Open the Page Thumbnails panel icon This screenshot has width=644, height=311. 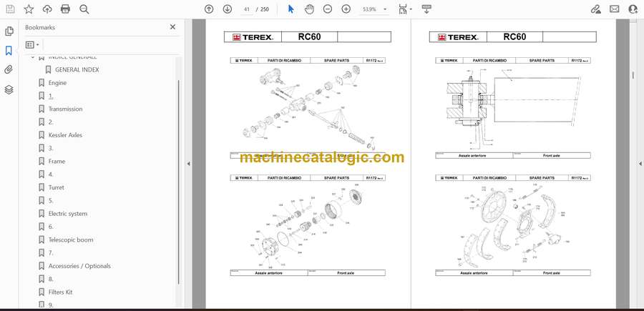[x=9, y=31]
